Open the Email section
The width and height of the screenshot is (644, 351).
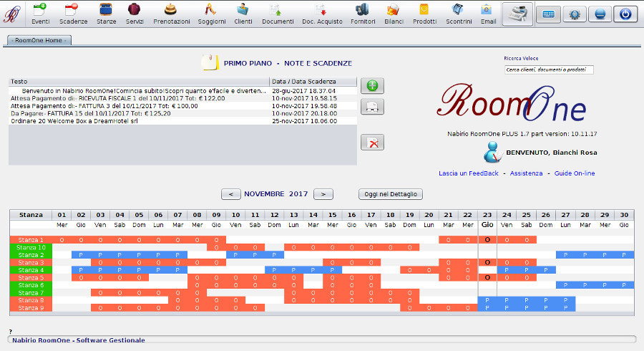pyautogui.click(x=488, y=14)
